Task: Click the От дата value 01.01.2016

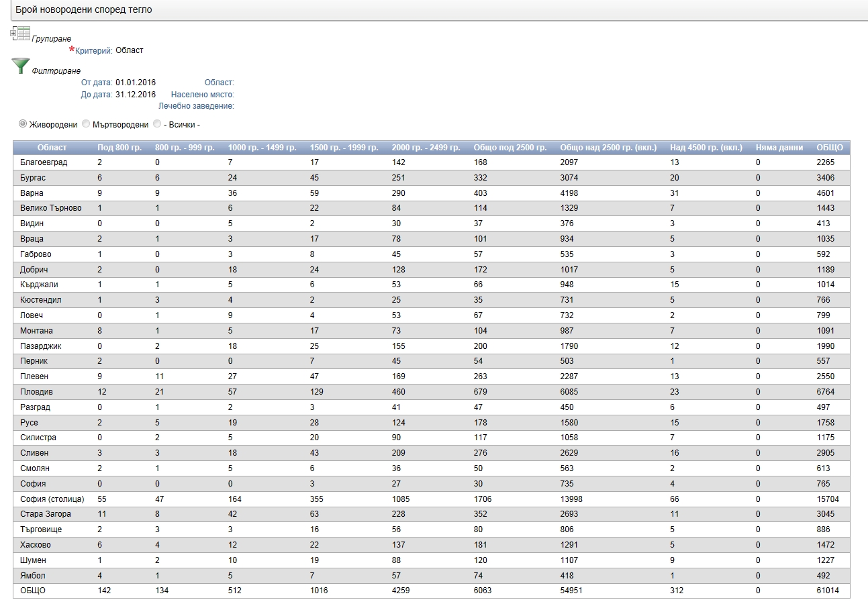Action: pyautogui.click(x=136, y=83)
